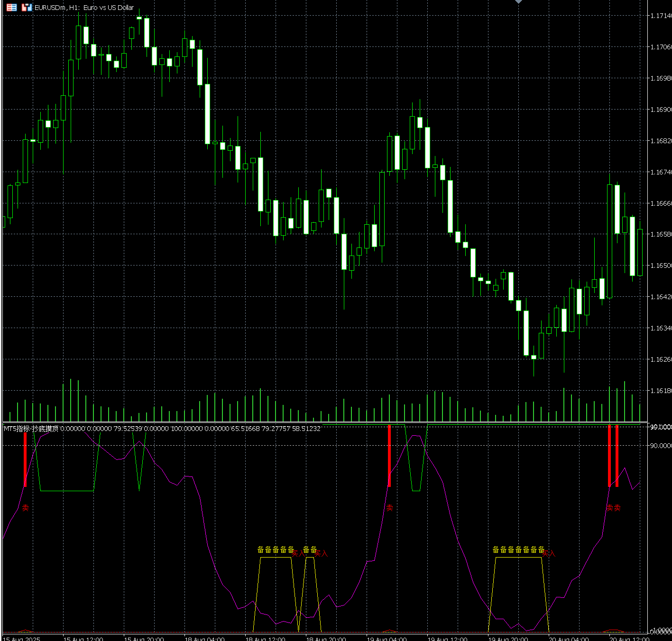Click the 1.17060 price scale label
This screenshot has height=641, width=672.
point(661,47)
